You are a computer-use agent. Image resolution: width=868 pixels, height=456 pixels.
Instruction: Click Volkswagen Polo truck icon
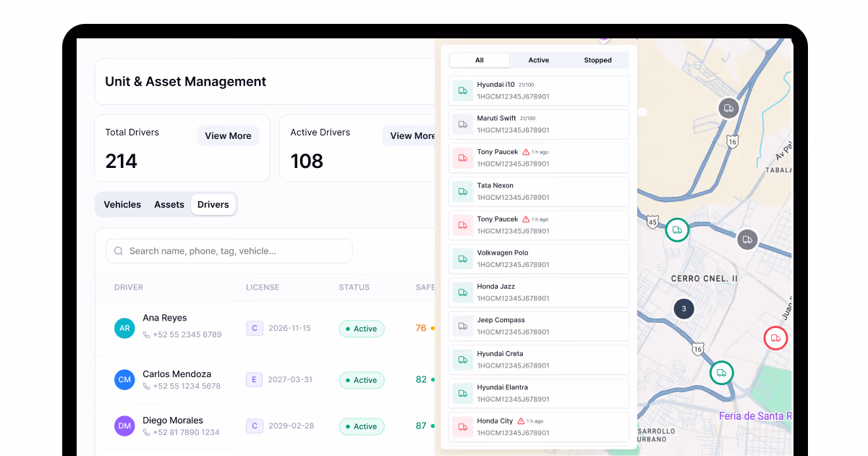[x=463, y=259]
